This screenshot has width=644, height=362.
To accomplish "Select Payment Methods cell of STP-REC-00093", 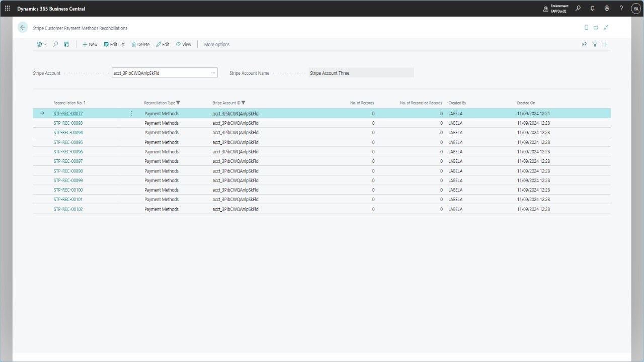I will tap(162, 123).
